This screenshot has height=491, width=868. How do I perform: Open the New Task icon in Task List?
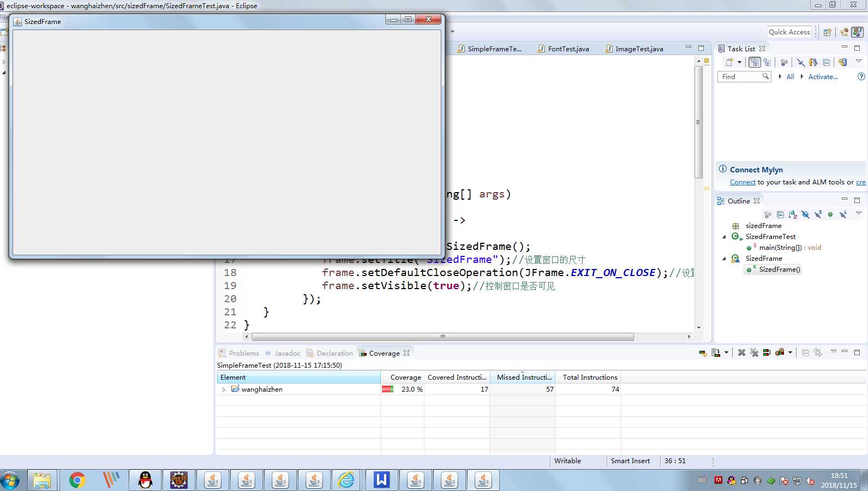(729, 62)
